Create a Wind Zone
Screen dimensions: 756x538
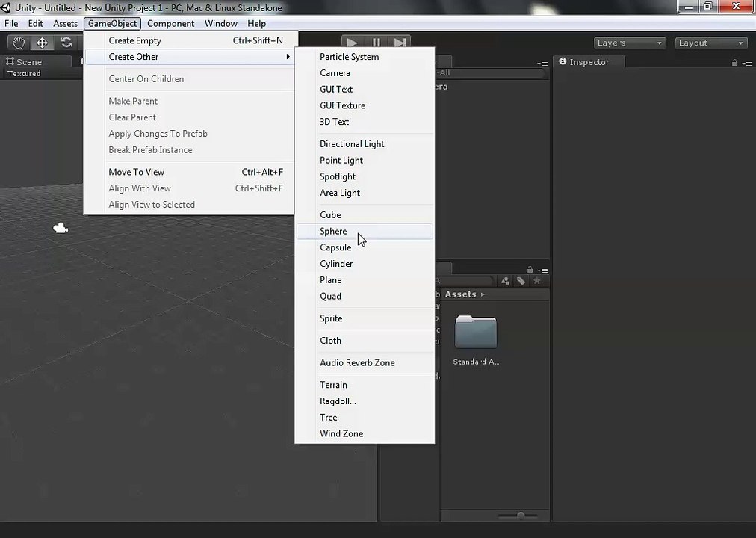[x=365, y=434]
